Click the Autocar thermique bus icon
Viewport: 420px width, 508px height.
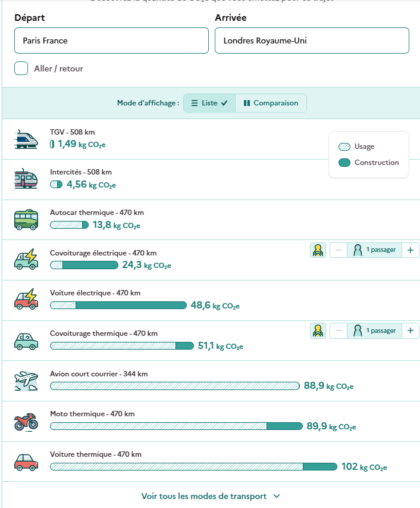(26, 220)
